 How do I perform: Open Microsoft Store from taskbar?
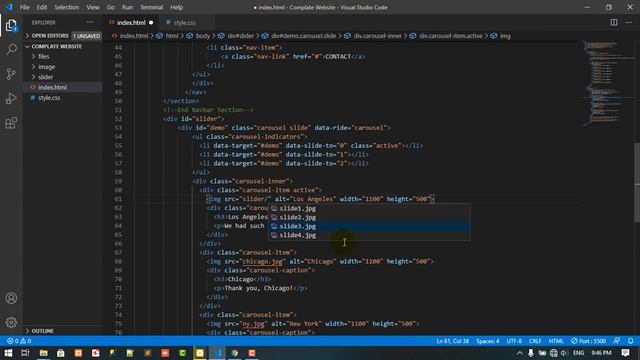tap(60, 353)
